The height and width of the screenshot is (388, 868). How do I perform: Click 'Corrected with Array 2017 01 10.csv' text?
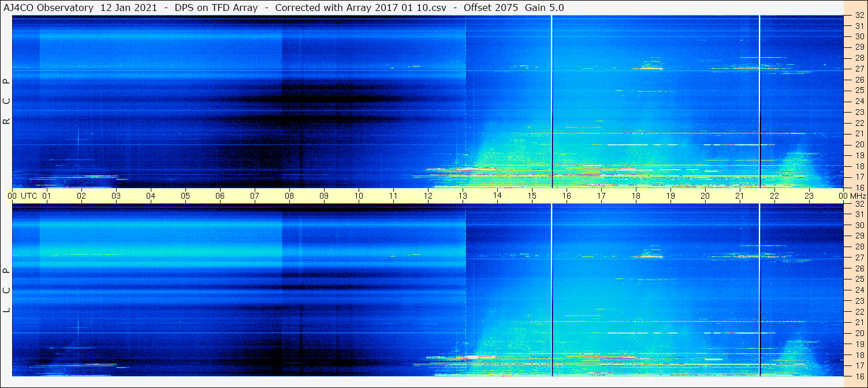click(361, 8)
